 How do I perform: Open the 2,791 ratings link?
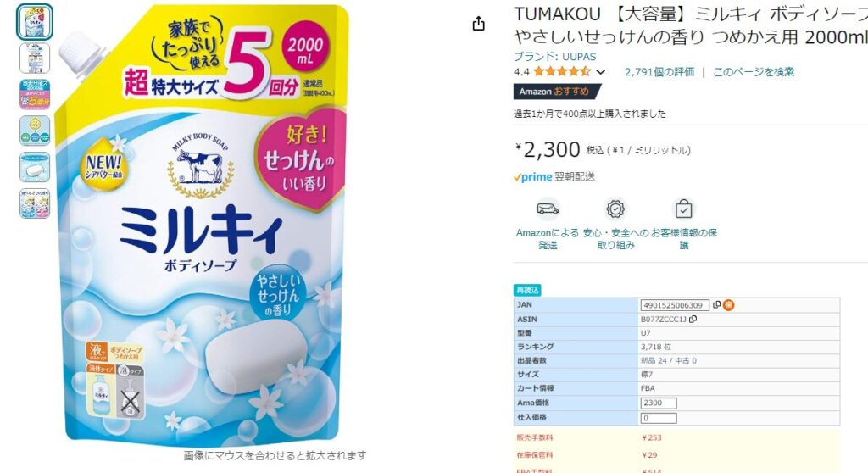[x=659, y=72]
